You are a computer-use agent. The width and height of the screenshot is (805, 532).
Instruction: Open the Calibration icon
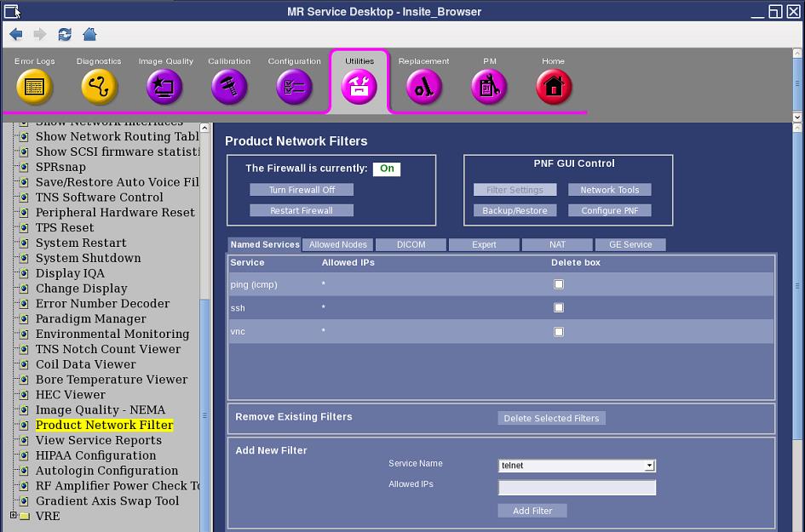point(229,87)
